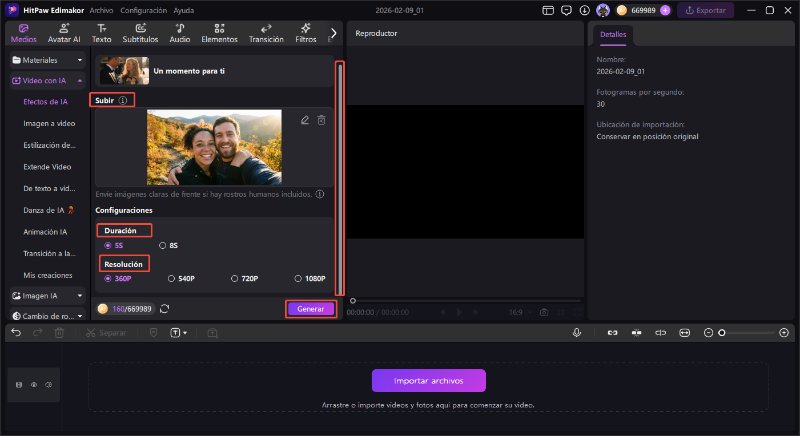This screenshot has width=800, height=436.
Task: Open the Avatar AI tab
Action: 64,33
